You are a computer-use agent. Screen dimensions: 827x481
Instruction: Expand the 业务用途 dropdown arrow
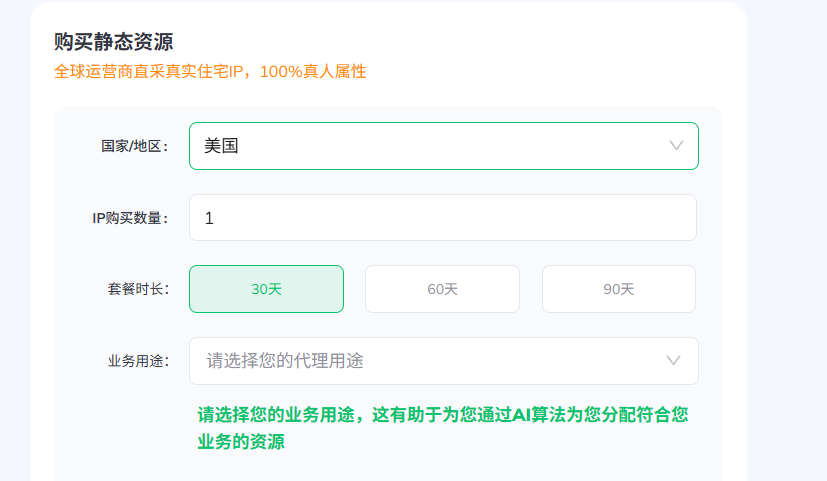[674, 361]
